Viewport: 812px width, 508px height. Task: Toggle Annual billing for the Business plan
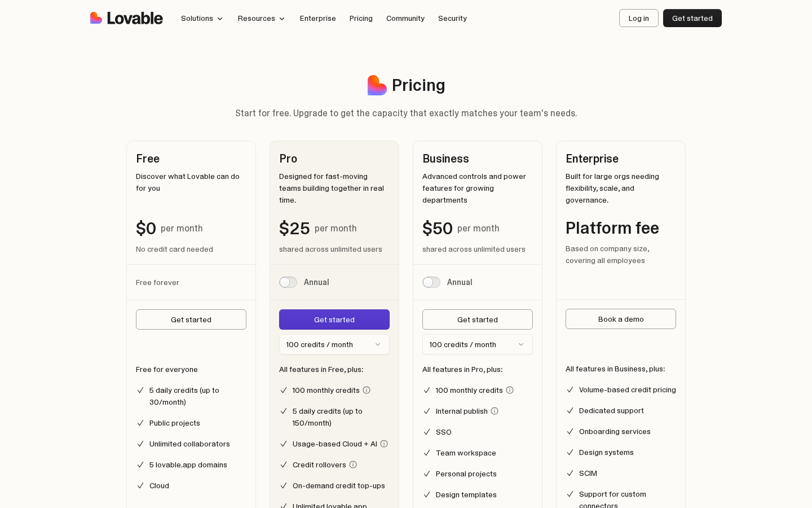[x=431, y=282]
